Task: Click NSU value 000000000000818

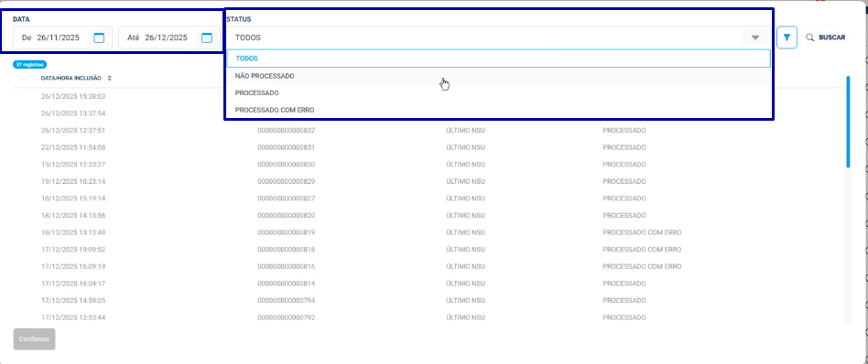Action: [x=287, y=250]
